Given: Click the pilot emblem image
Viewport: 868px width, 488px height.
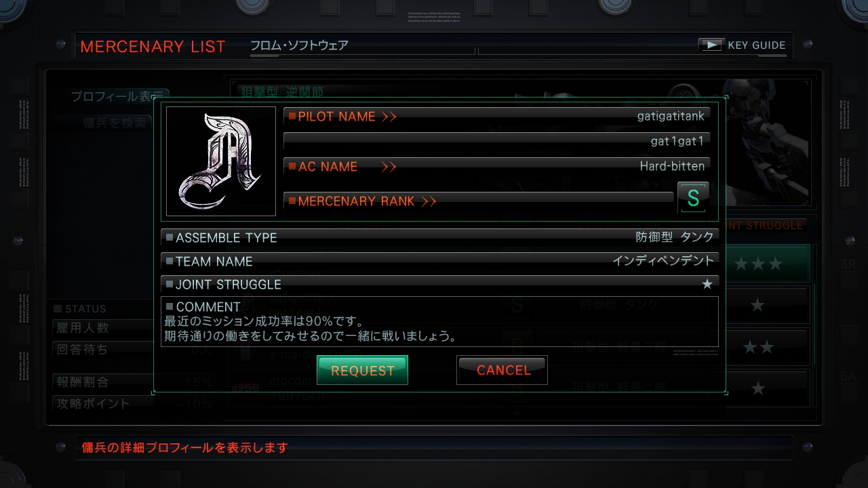Looking at the screenshot, I should coord(221,161).
